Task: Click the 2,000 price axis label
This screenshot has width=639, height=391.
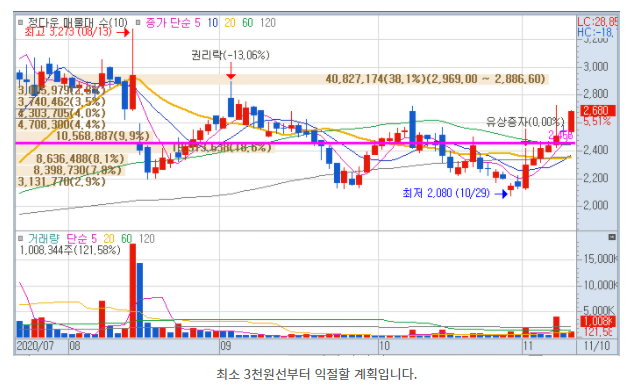Action: click(x=595, y=205)
